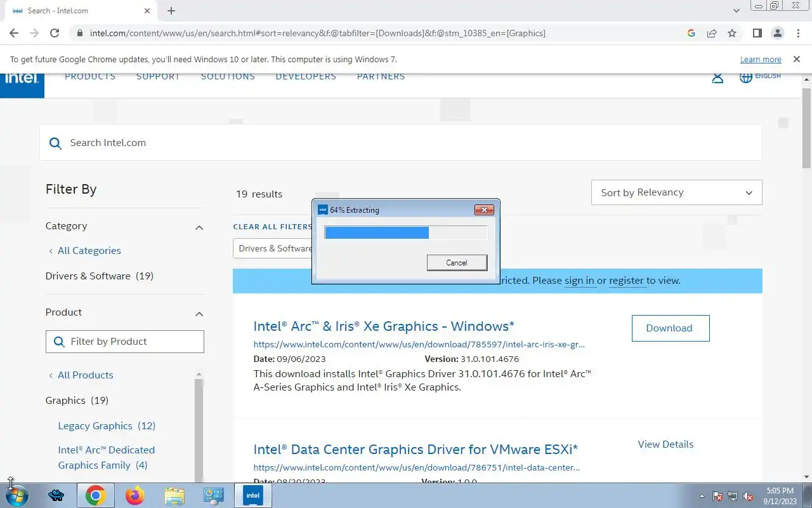Image resolution: width=812 pixels, height=508 pixels.
Task: Go back with the browser back arrow
Action: [14, 33]
